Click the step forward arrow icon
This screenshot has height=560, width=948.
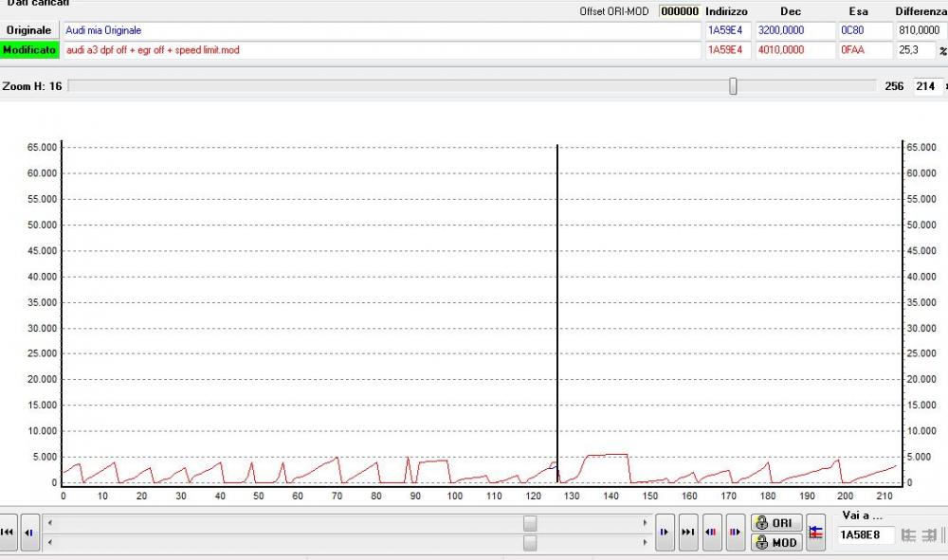pyautogui.click(x=665, y=533)
